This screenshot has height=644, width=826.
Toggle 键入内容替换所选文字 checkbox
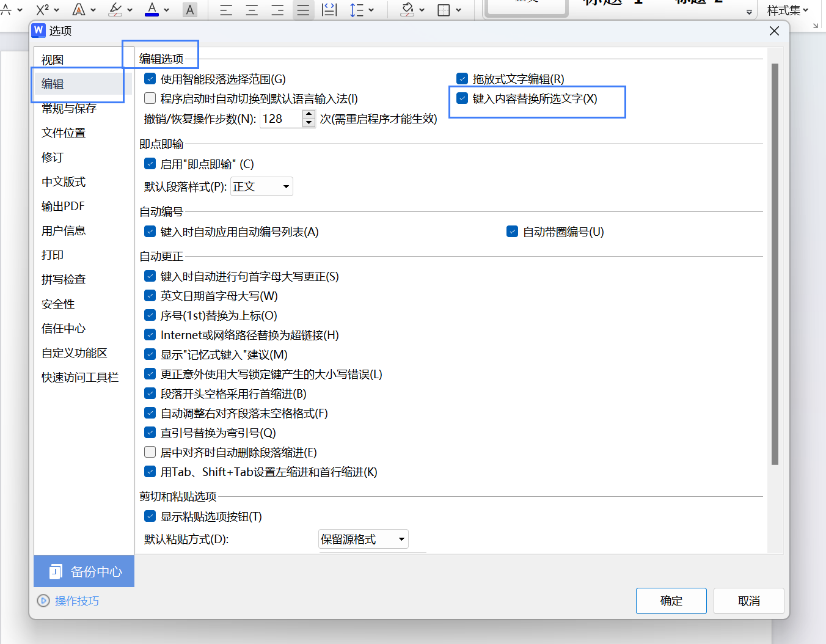[462, 98]
